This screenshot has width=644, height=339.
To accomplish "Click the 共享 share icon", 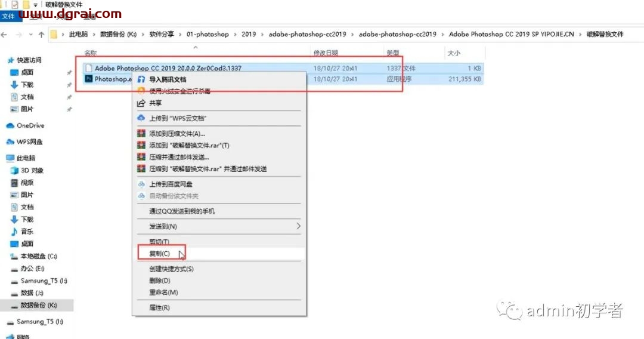I will pyautogui.click(x=141, y=103).
